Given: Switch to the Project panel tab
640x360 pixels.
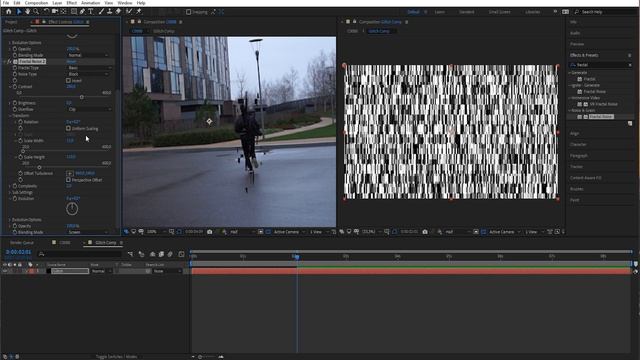Looking at the screenshot, I should 11,22.
